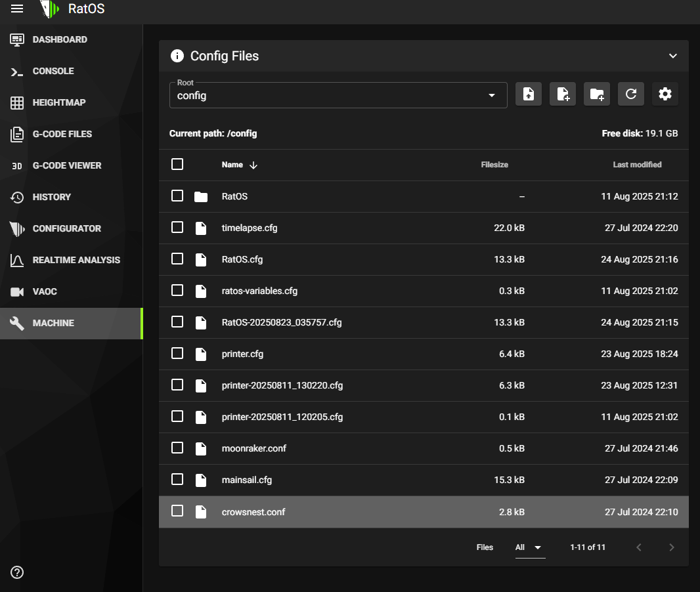Tick the select-all files checkbox
Viewport: 700px width, 592px height.
[177, 164]
